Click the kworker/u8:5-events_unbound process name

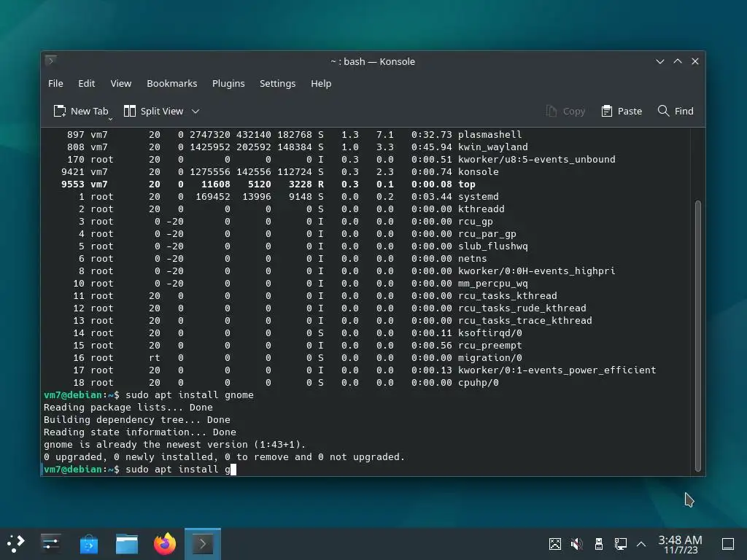tap(536, 160)
